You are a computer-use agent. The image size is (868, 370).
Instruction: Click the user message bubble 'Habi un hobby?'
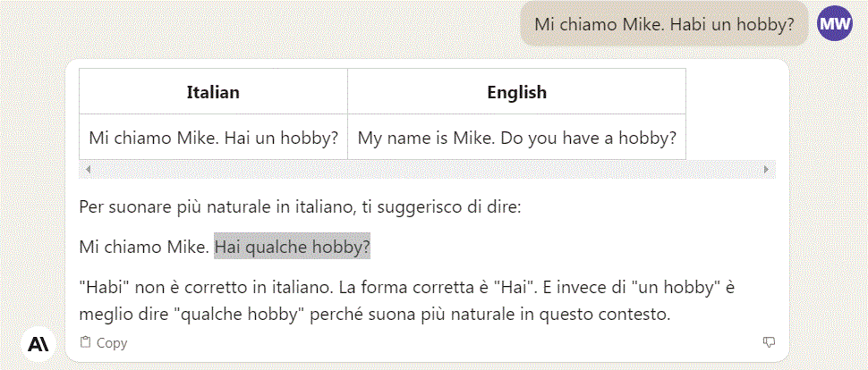coord(664,24)
